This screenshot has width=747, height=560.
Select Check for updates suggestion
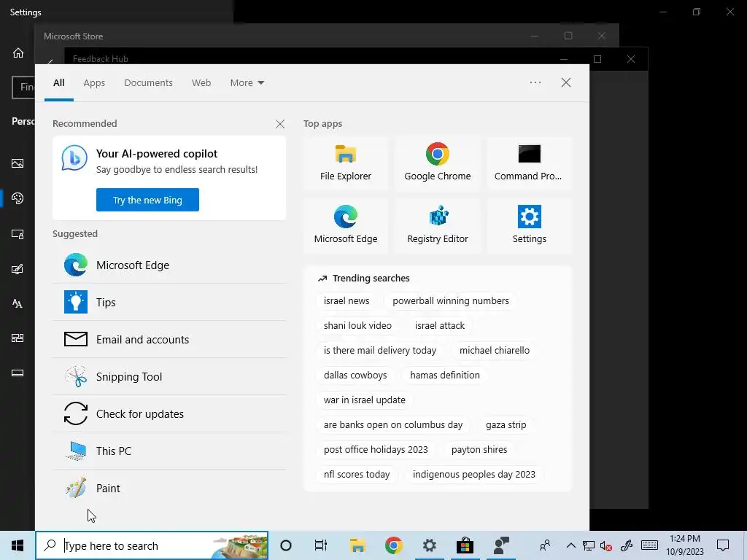click(x=169, y=414)
